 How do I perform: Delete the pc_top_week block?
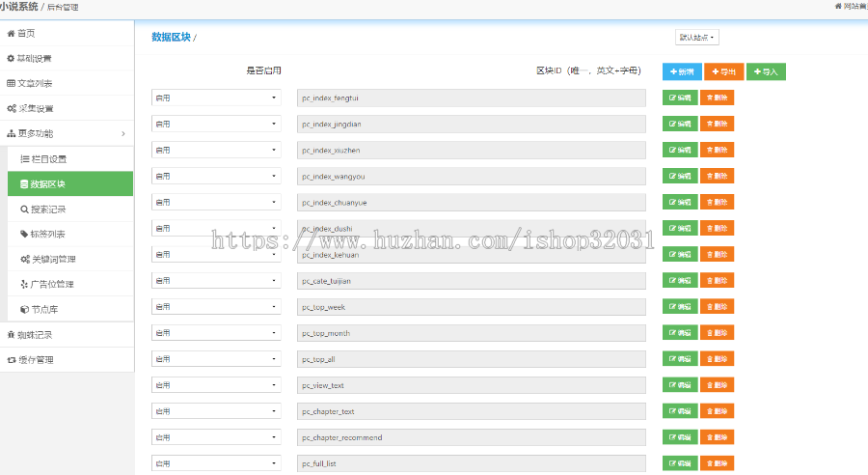point(717,306)
